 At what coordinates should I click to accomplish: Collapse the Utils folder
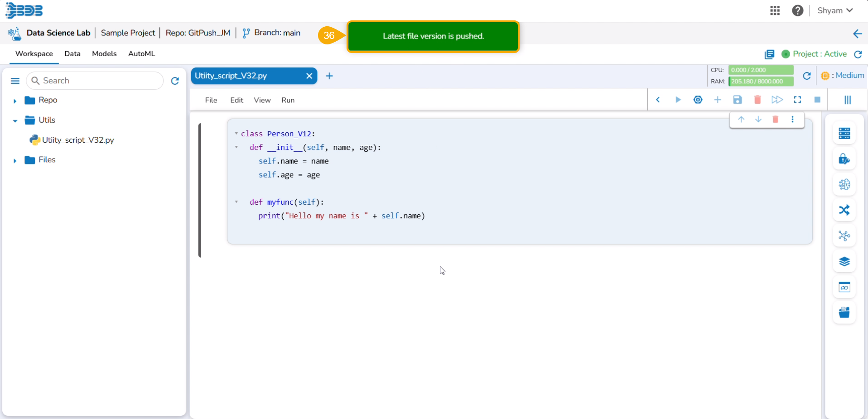[x=15, y=120]
